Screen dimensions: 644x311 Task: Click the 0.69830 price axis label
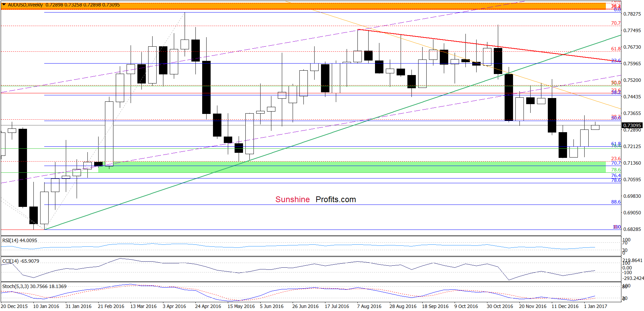[632, 196]
